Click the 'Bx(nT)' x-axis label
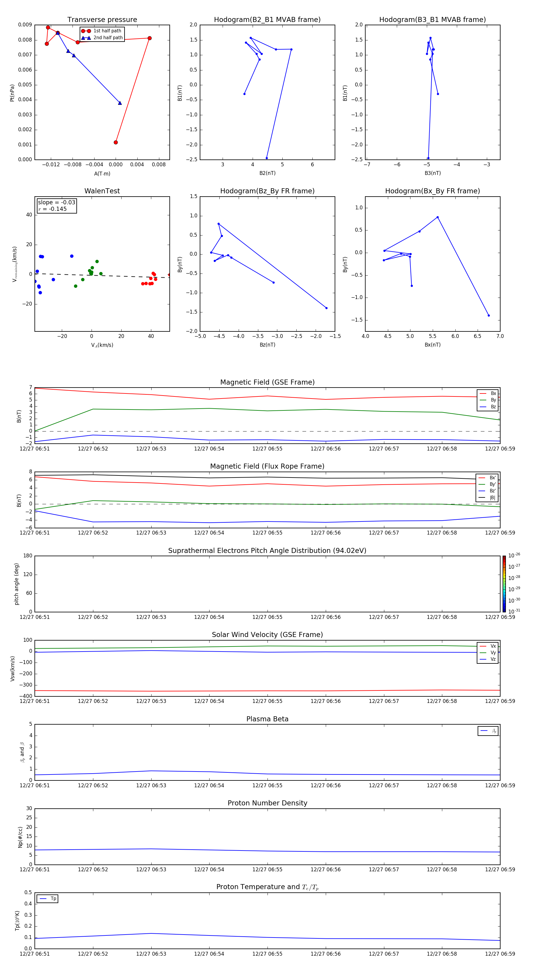Viewport: 535px width, 980px height. 432,345
